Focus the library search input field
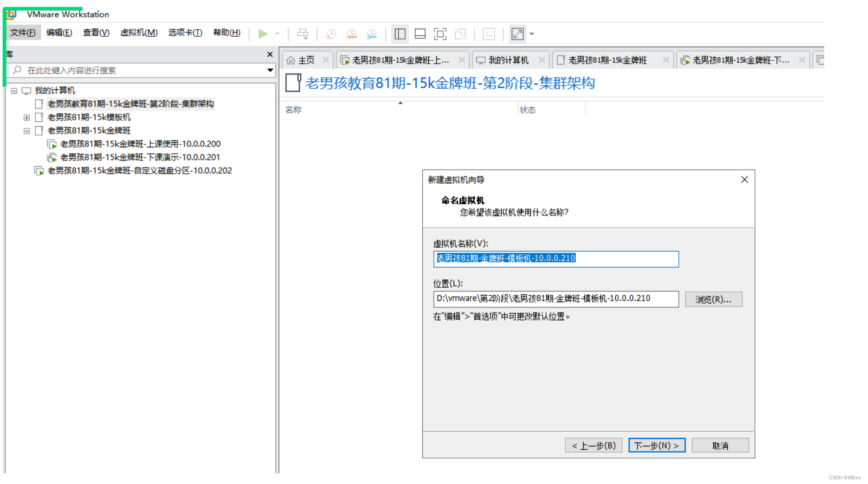Image resolution: width=868 pixels, height=484 pixels. pyautogui.click(x=140, y=70)
